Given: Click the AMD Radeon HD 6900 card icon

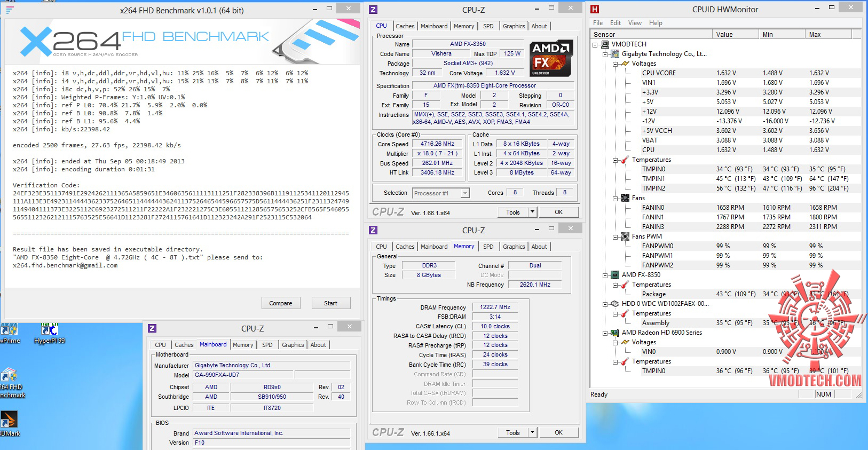Looking at the screenshot, I should [x=615, y=333].
